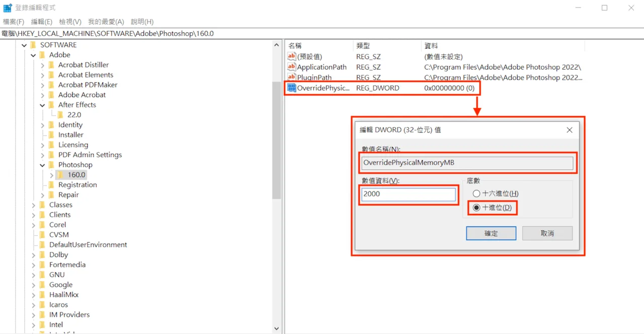Click the 0x00000000 (0) data value
The width and height of the screenshot is (644, 334).
pos(449,88)
